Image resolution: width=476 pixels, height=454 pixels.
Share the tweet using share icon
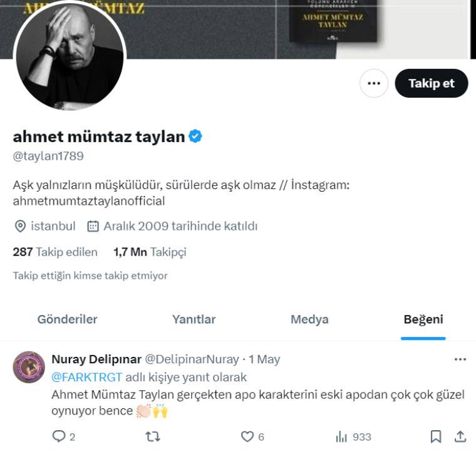(460, 436)
